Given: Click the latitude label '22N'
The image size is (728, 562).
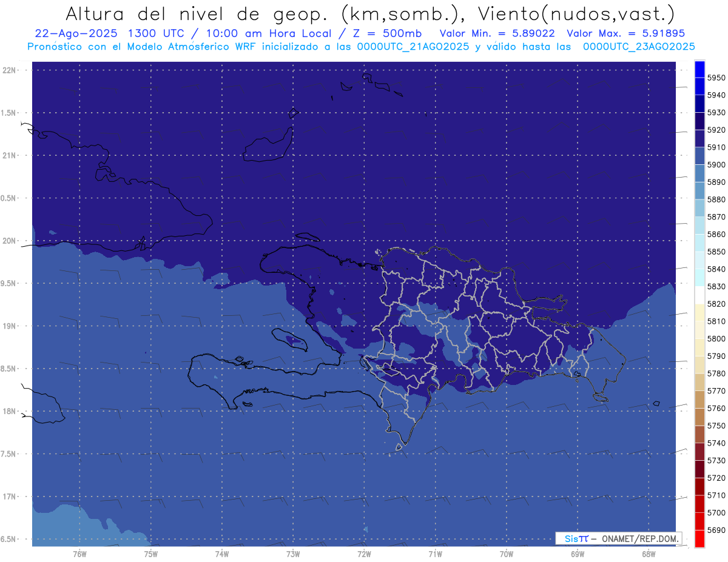Looking at the screenshot, I should 9,70.
